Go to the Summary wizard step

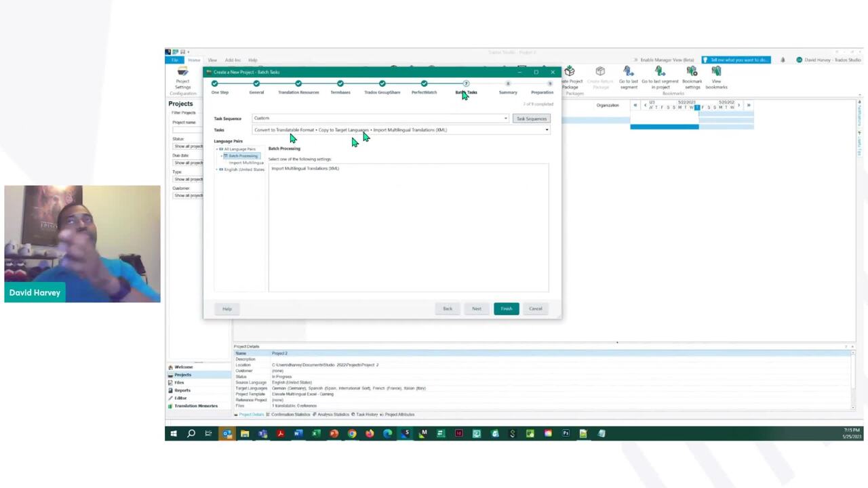[508, 92]
